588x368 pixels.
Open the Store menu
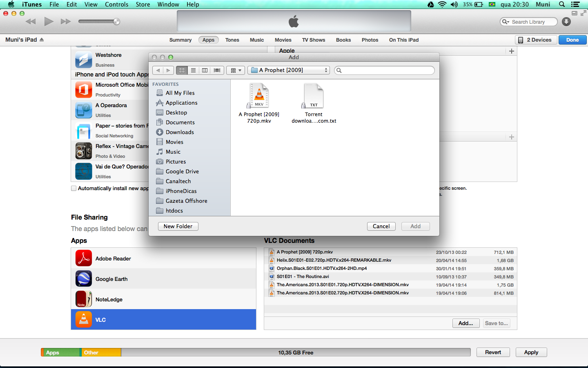click(x=143, y=4)
